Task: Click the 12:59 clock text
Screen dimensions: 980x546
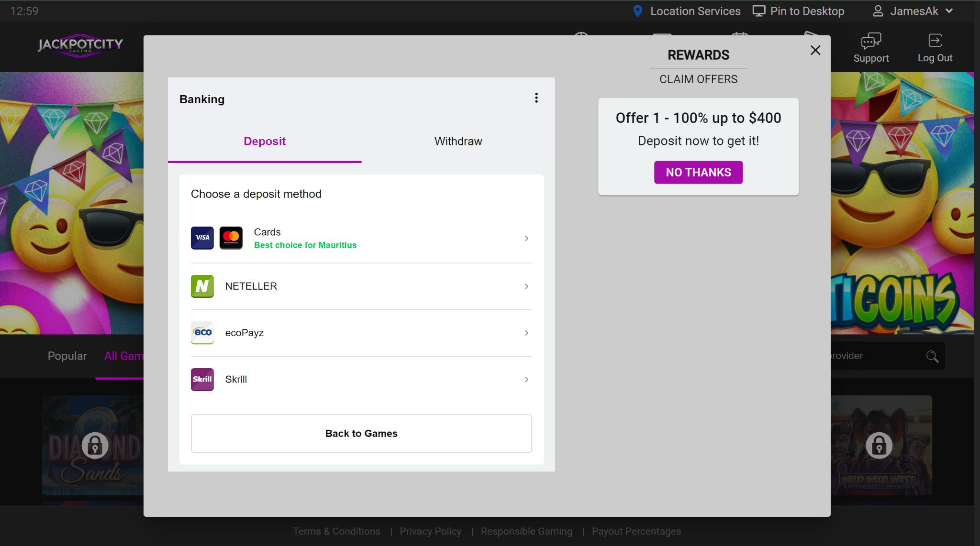Action: point(24,11)
